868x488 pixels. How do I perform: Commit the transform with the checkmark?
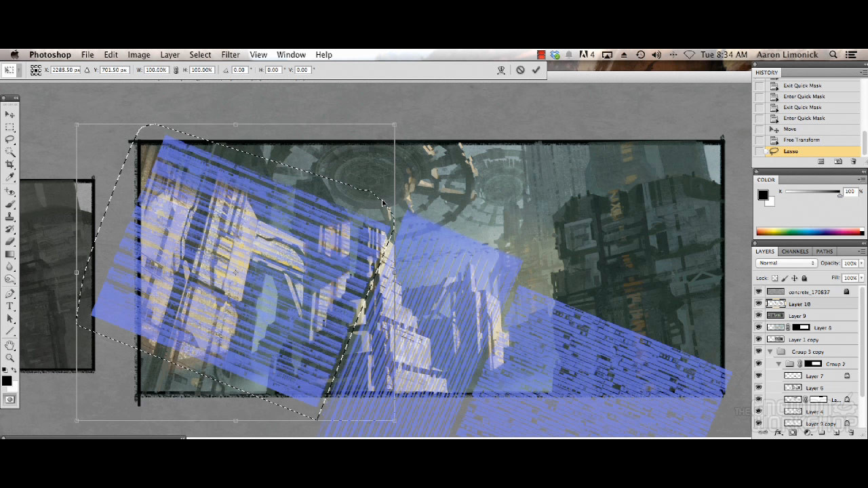point(536,70)
